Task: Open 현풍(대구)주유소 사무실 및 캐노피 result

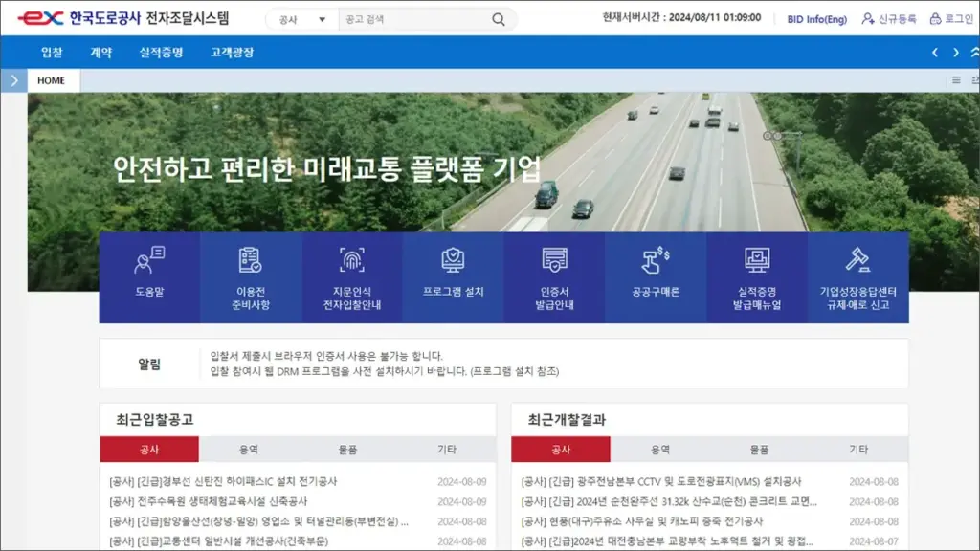Action: (642, 521)
